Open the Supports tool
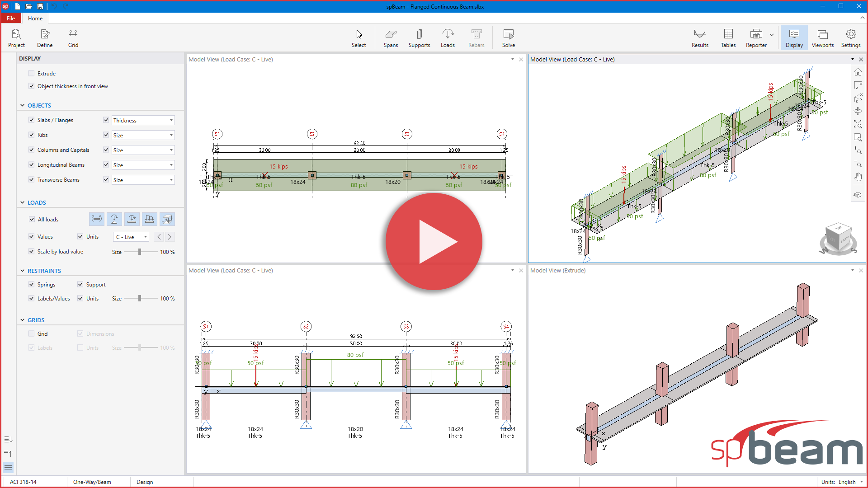The image size is (868, 488). point(419,38)
